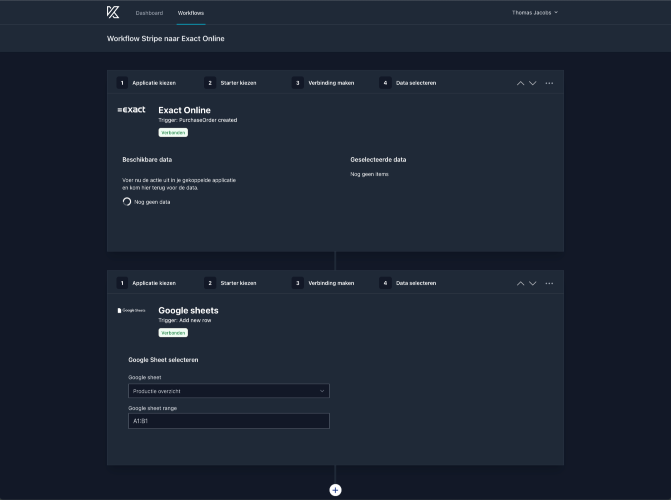Select step 4 Data selecteren in Exact Online card
671x500 pixels.
(408, 83)
